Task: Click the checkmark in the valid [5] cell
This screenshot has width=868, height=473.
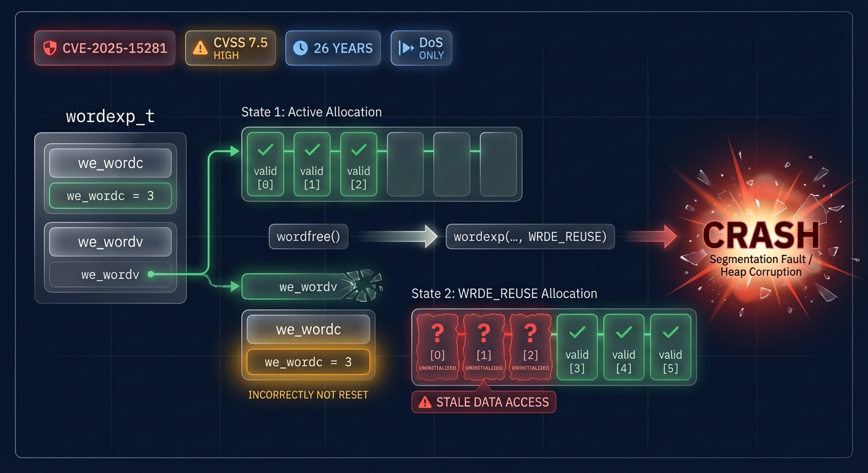Action: [x=670, y=333]
